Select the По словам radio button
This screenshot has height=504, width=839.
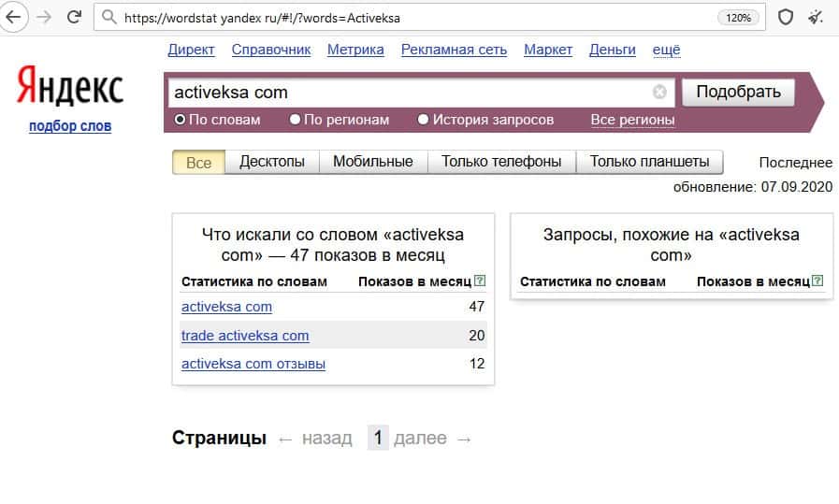pos(181,120)
